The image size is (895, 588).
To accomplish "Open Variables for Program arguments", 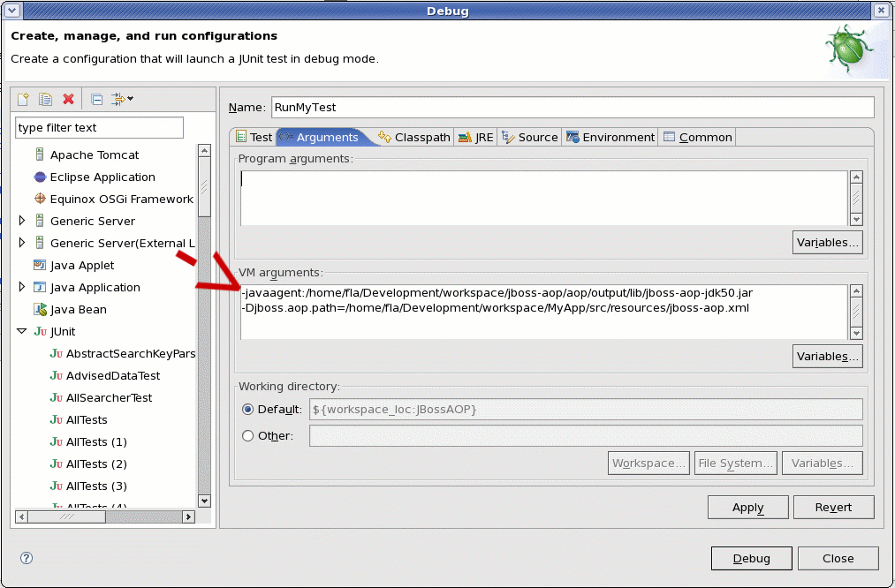I will [x=827, y=243].
